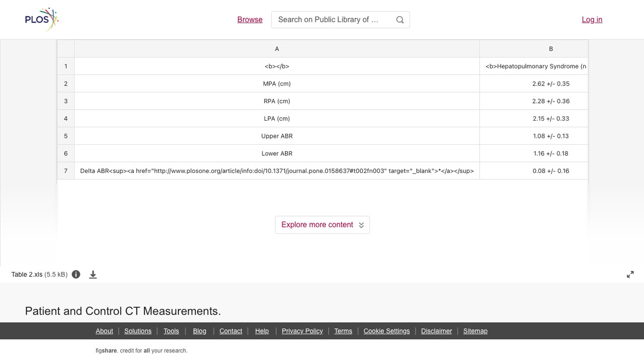The image size is (644, 362).
Task: Click the Table 2.xls file name
Action: (x=27, y=275)
